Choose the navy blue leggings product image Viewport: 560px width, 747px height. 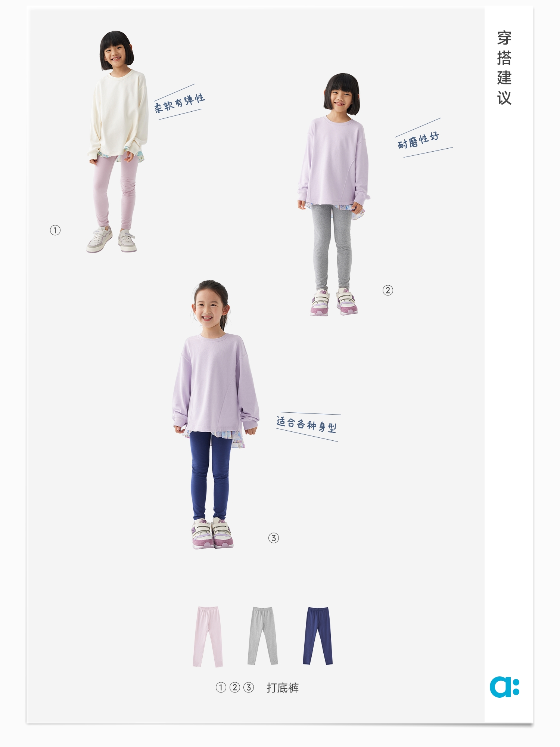(x=318, y=636)
